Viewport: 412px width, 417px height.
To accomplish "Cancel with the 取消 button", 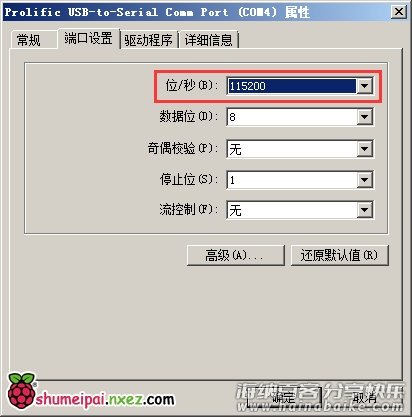I will 365,397.
